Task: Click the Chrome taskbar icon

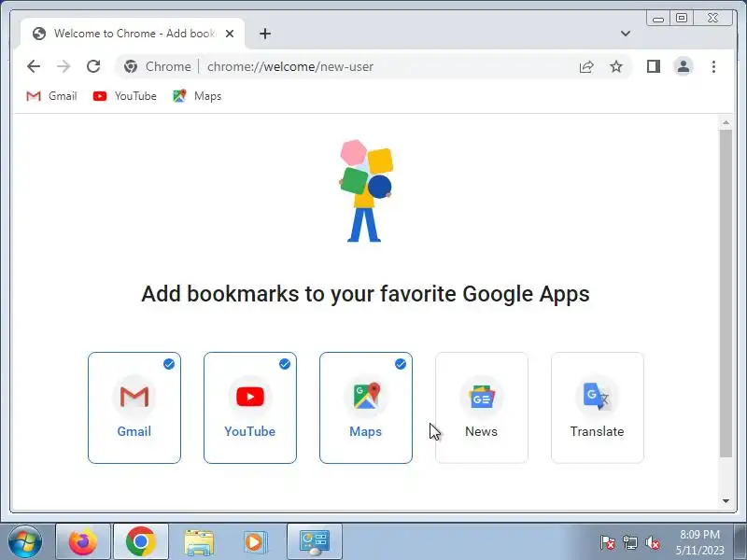Action: [141, 542]
